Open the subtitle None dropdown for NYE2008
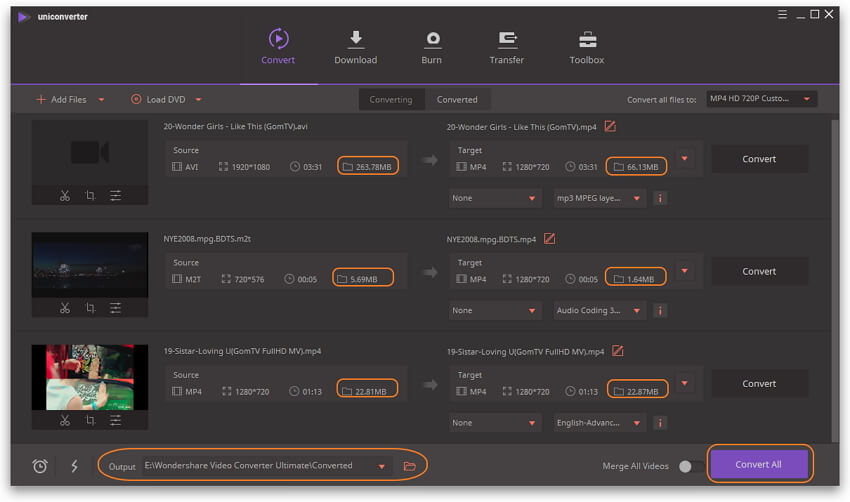 click(x=494, y=311)
